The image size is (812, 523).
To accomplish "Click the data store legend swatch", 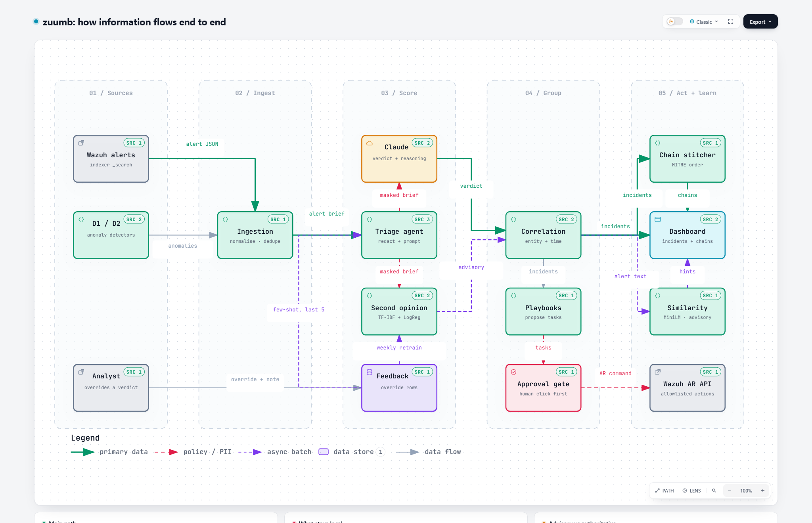I will (324, 452).
